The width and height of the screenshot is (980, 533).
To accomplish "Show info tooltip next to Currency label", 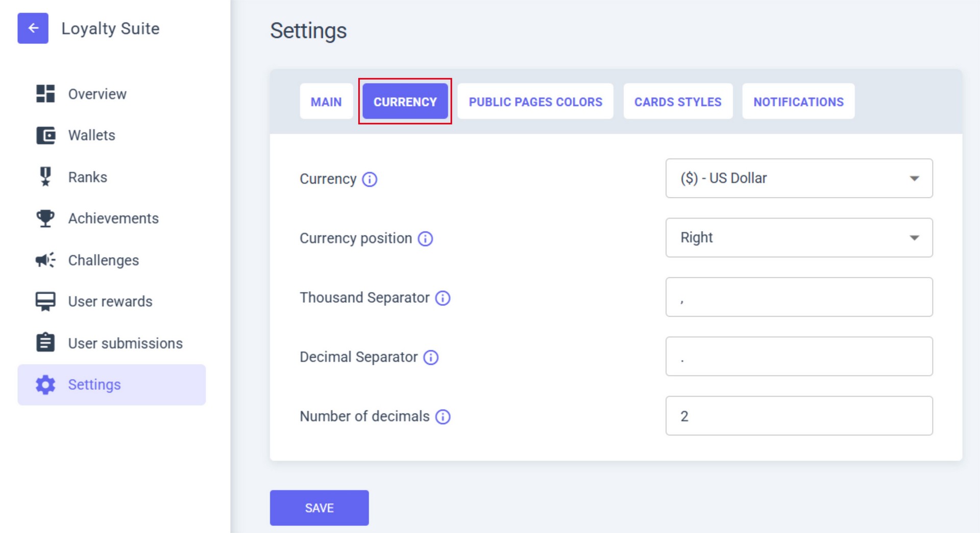I will point(370,179).
